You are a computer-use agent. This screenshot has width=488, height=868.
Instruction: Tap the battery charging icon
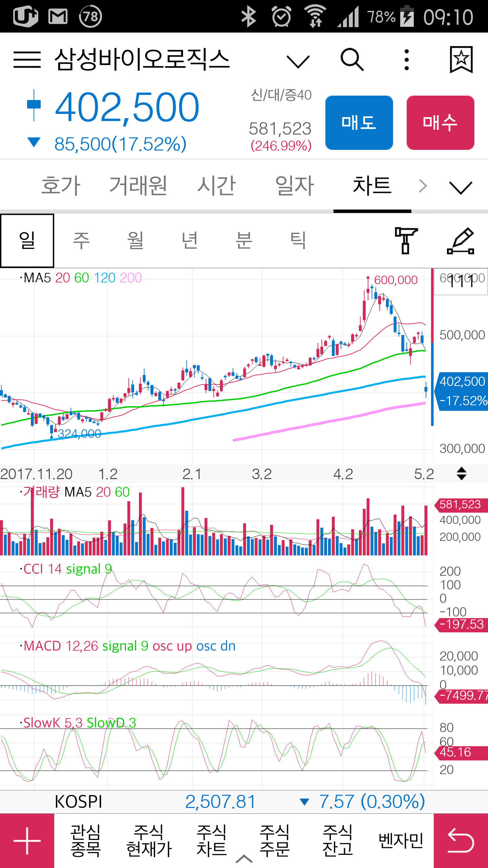pyautogui.click(x=407, y=16)
